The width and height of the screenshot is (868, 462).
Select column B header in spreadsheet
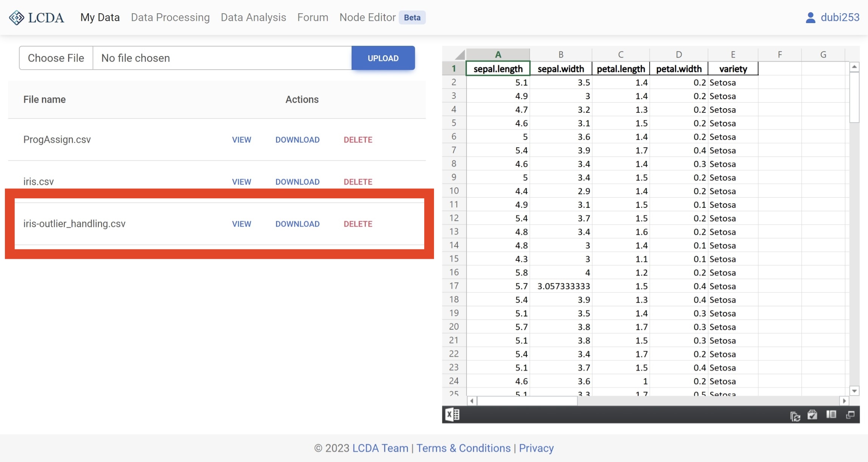pyautogui.click(x=561, y=54)
